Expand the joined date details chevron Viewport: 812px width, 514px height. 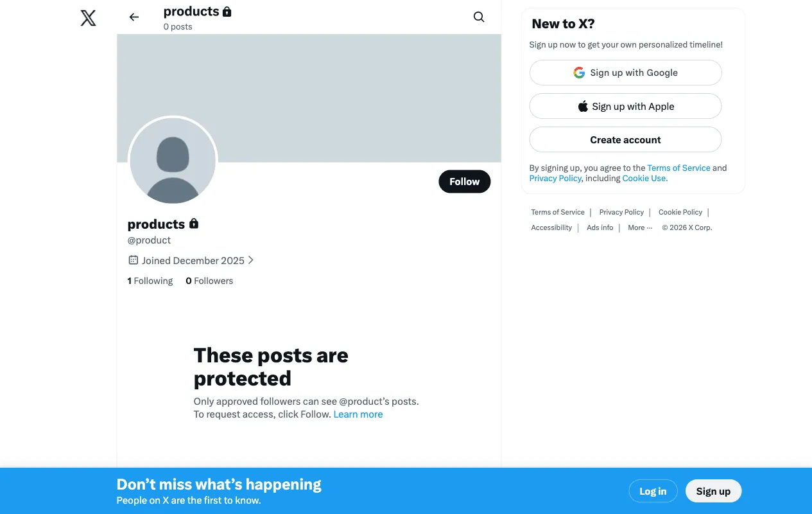(250, 260)
